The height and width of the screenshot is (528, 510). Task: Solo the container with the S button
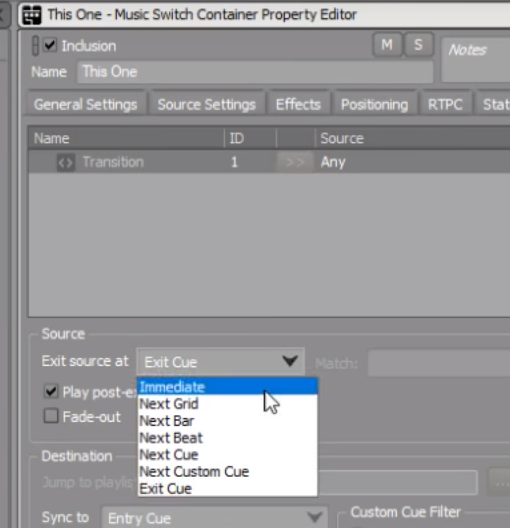tap(418, 45)
